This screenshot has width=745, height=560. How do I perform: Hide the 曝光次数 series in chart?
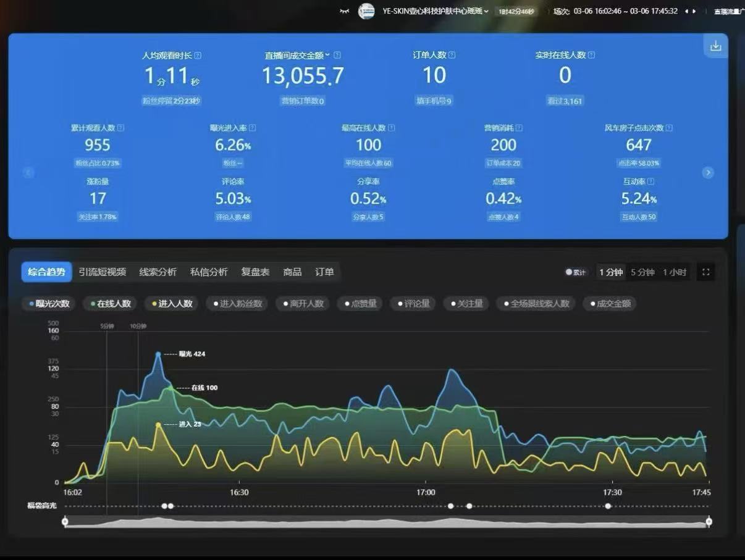[49, 304]
